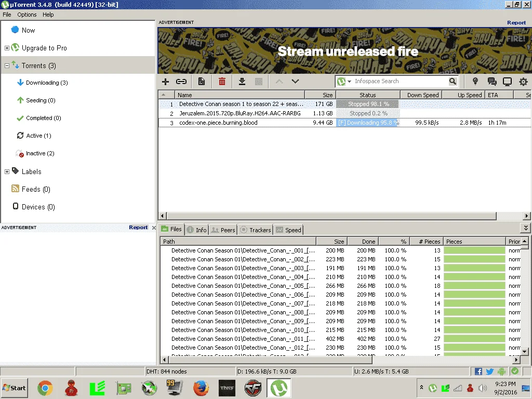Click green network OK check icon
The width and height of the screenshot is (532, 399).
(x=515, y=371)
